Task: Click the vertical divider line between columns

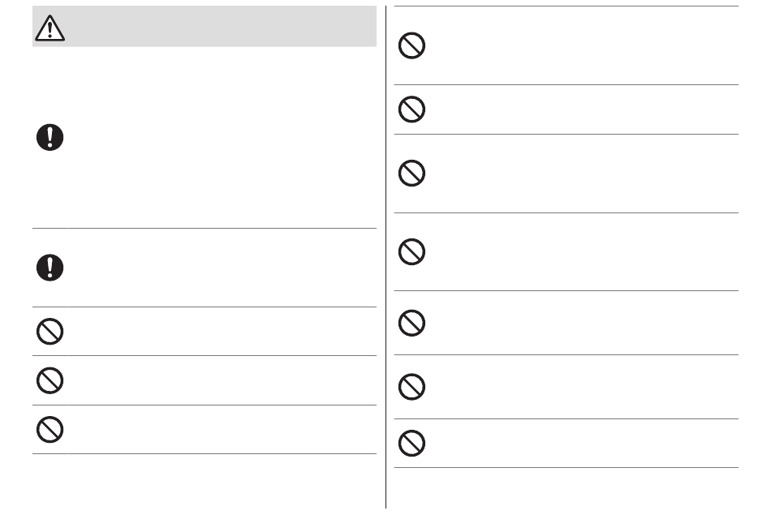Action: coord(386,257)
